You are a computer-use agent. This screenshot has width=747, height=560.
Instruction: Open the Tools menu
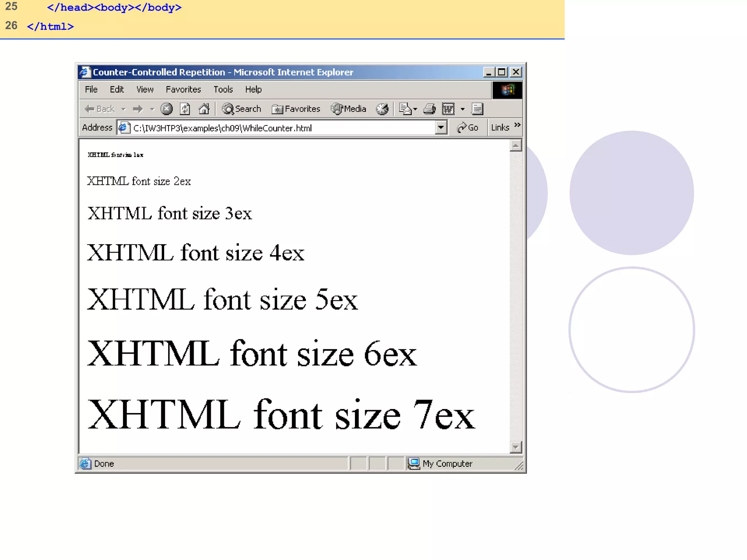point(223,90)
